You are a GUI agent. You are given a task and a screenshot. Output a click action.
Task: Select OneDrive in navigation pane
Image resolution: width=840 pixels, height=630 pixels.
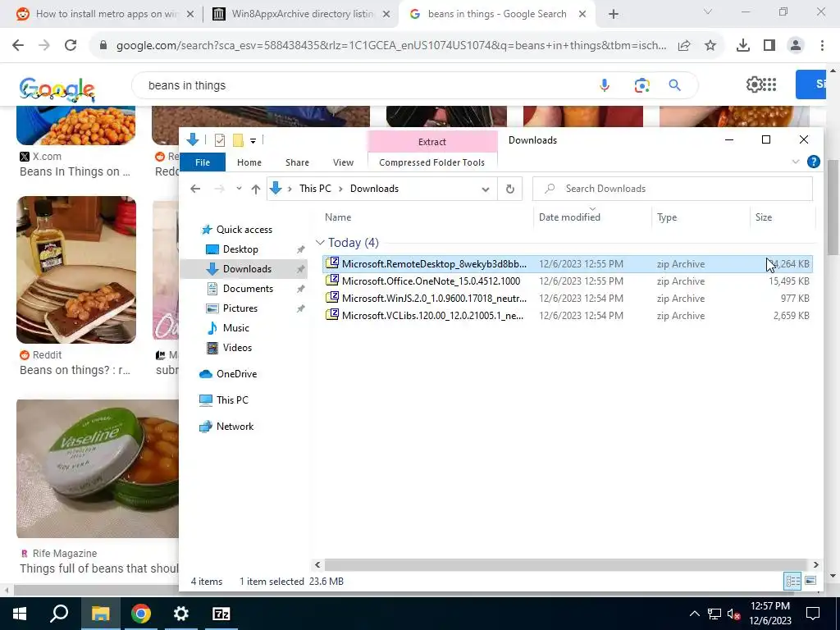pos(236,374)
